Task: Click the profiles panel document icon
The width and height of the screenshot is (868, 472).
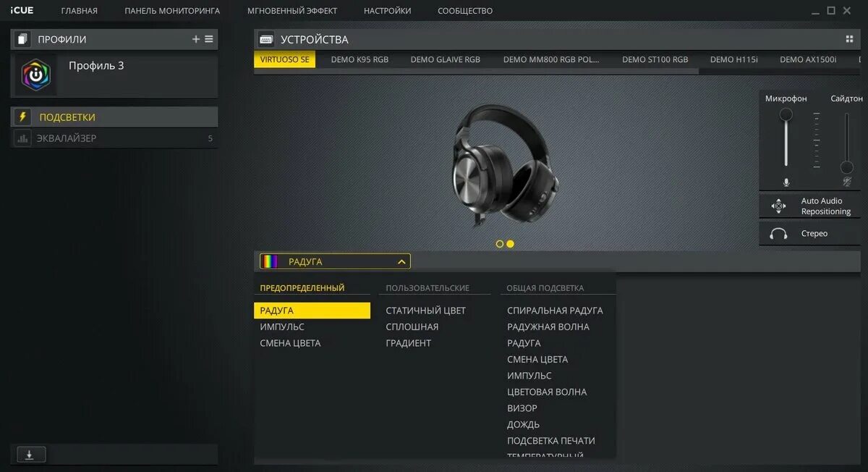Action: pos(23,39)
